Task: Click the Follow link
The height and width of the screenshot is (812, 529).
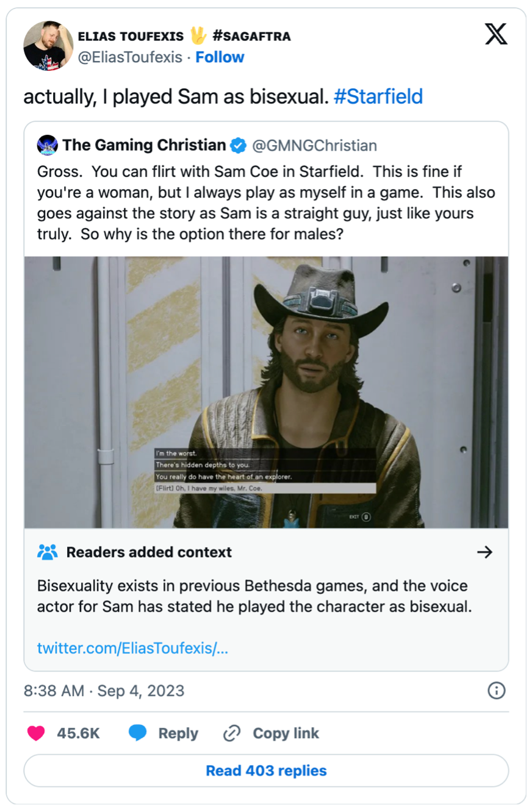Action: (220, 57)
